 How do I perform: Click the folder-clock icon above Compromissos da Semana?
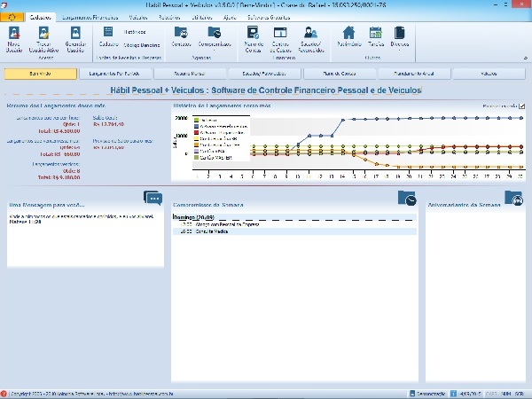click(x=407, y=198)
